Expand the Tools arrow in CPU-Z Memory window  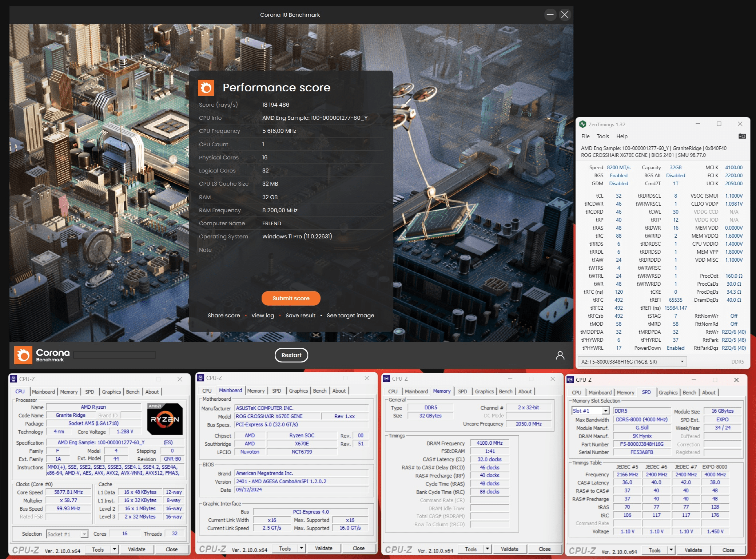488,549
